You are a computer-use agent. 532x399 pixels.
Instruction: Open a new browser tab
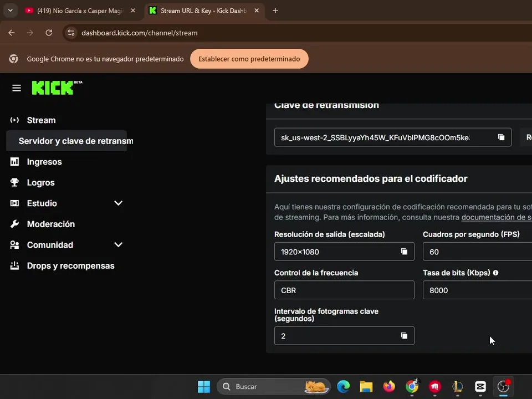[x=275, y=11]
